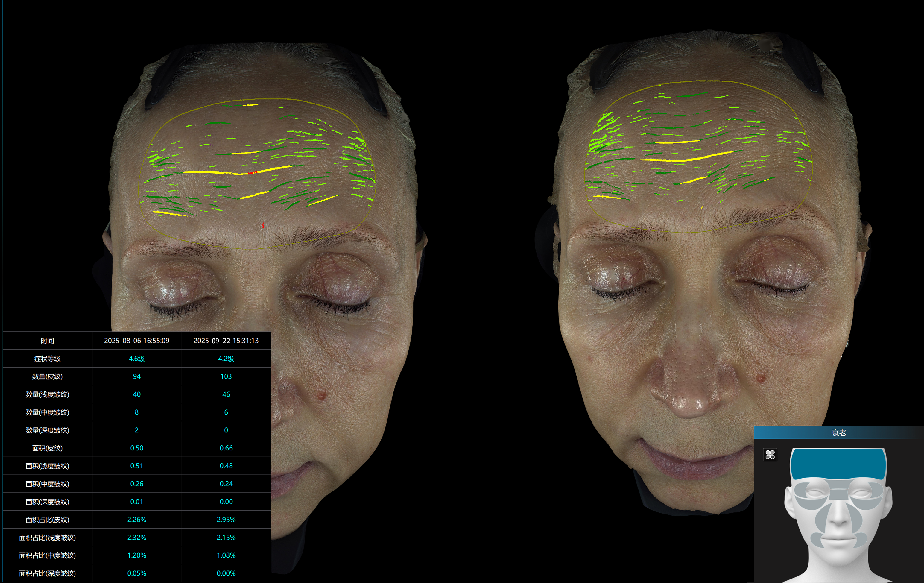
Task: Click the 2025-09-22 15:31:13 column header
Action: [226, 341]
